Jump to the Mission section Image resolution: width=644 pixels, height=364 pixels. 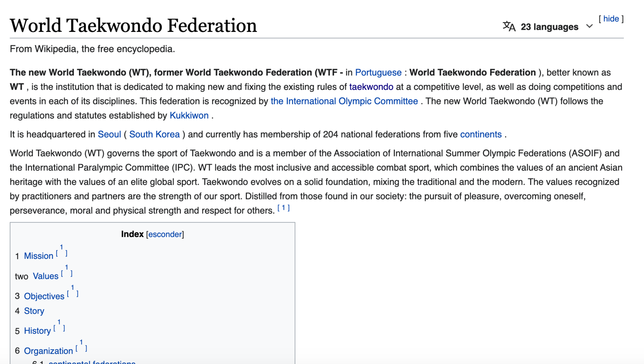coord(39,256)
